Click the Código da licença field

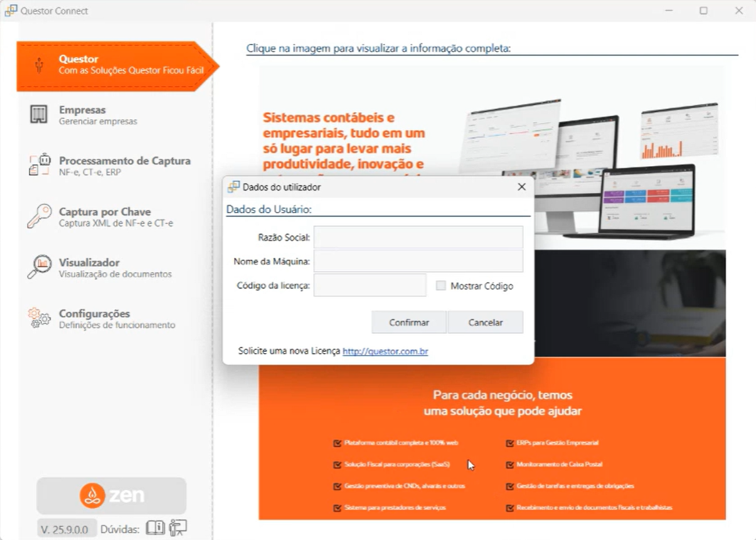(x=370, y=285)
